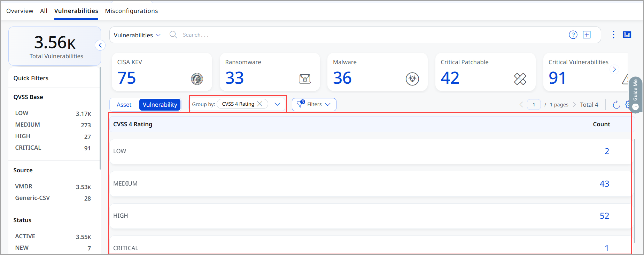
Task: Open the three-dot more options menu
Action: click(613, 35)
